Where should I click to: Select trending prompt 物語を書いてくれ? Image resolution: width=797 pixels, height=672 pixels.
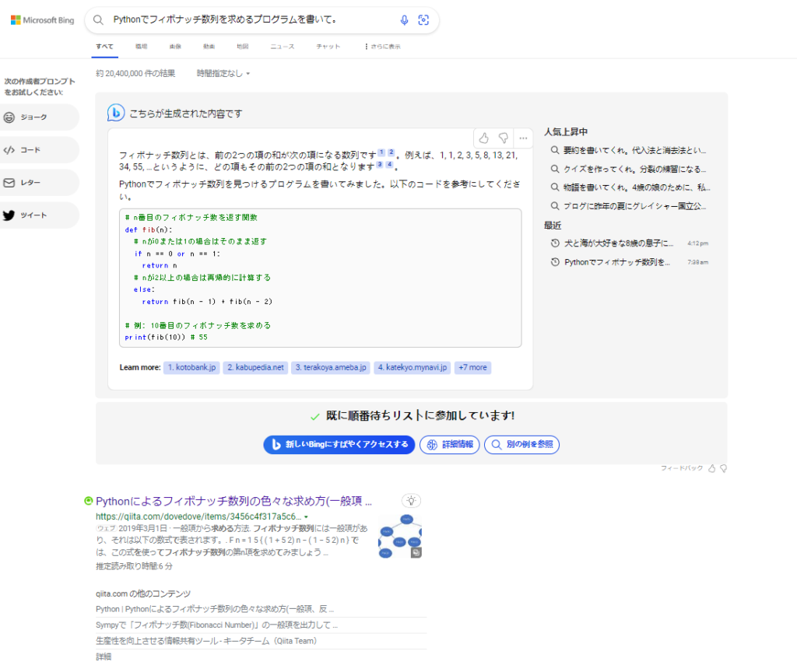[630, 187]
